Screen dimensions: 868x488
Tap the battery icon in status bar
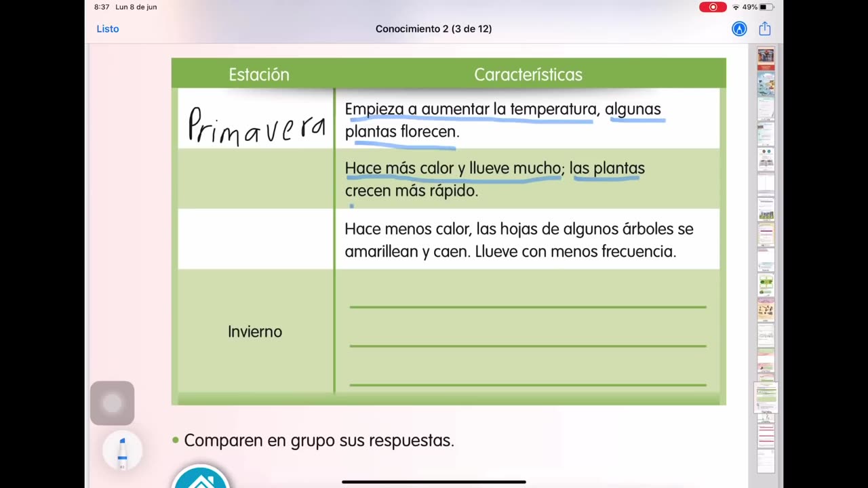pos(766,7)
